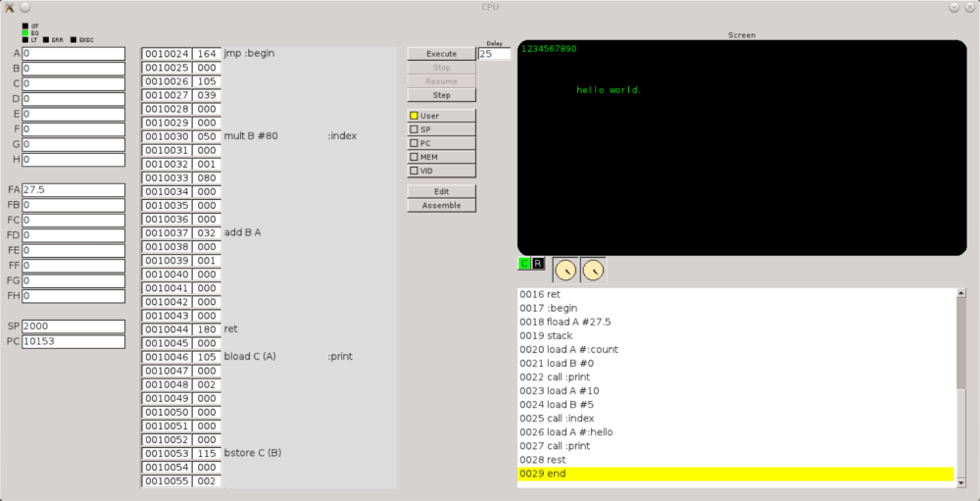The height and width of the screenshot is (501, 980).
Task: Select source line '0016 ret'
Action: [736, 294]
